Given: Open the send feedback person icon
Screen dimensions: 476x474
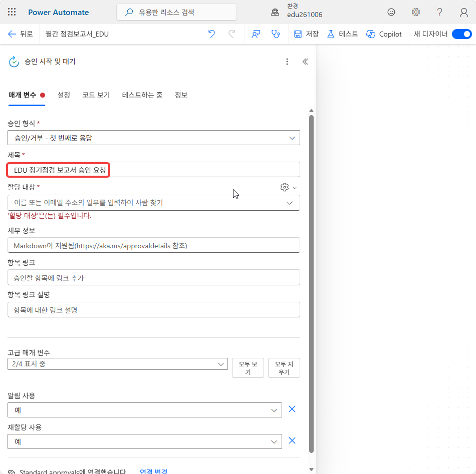Looking at the screenshot, I should (x=256, y=34).
